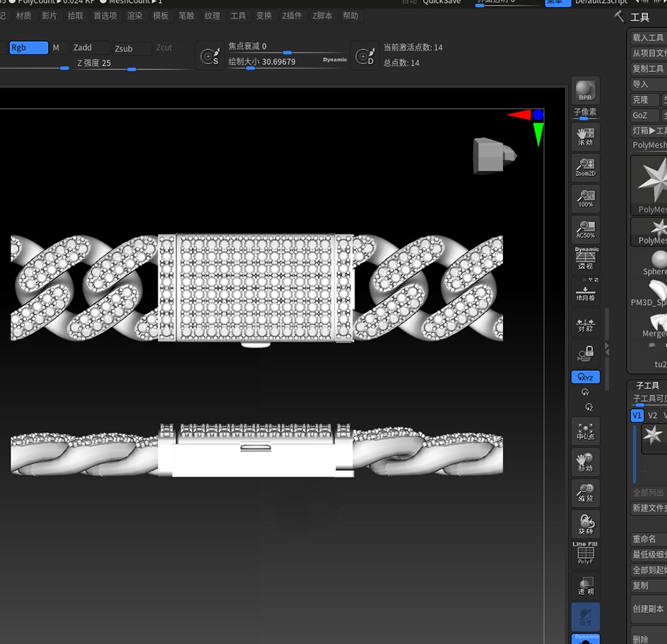Click the AC50% antialiased half-size icon
Viewport: 667px width, 644px height.
point(585,229)
